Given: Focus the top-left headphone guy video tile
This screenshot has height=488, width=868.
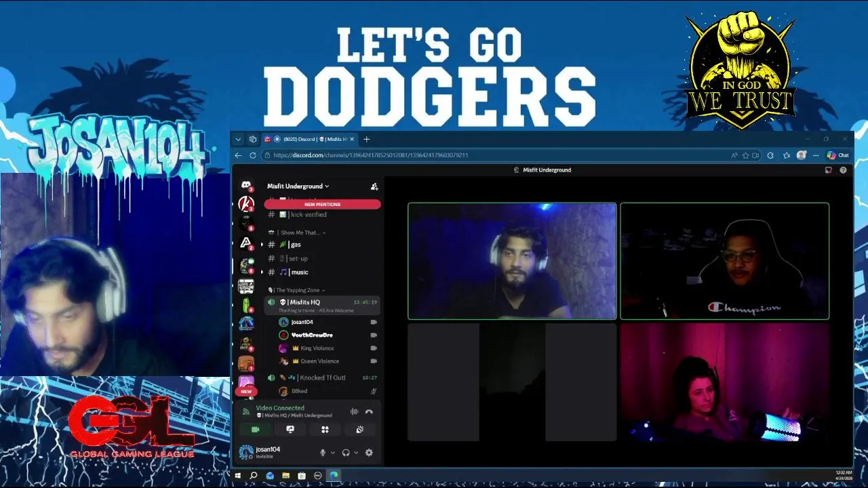Looking at the screenshot, I should 512,261.
